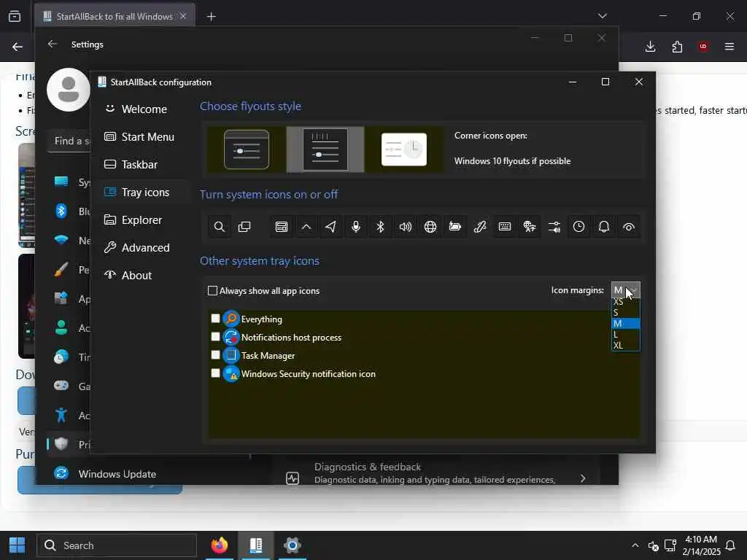Toggle the Network globe system icon
Image resolution: width=747 pixels, height=560 pixels.
click(430, 227)
